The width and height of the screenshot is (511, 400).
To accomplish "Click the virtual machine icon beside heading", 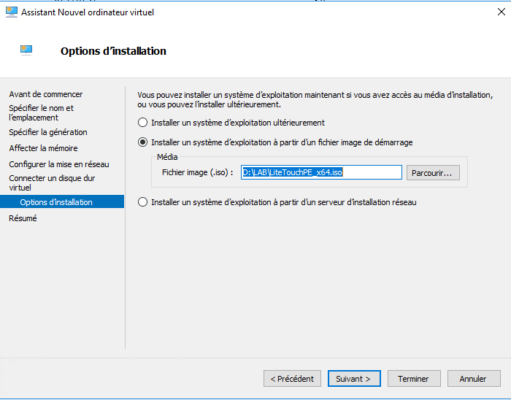I will 26,50.
